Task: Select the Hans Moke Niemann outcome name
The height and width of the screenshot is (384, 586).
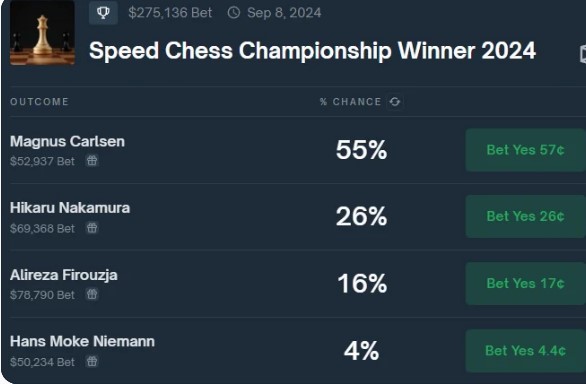Action: [x=82, y=341]
